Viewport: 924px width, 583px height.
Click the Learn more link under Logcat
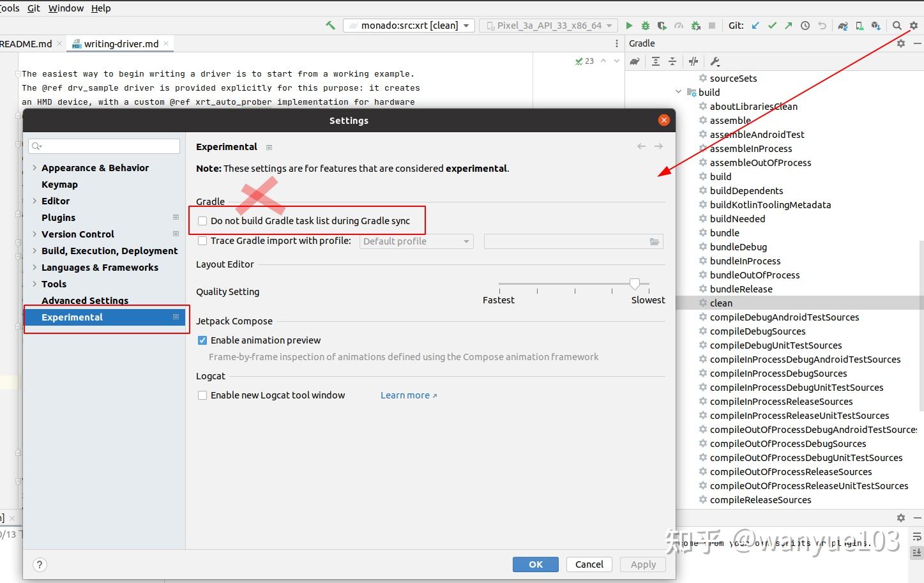(x=405, y=395)
